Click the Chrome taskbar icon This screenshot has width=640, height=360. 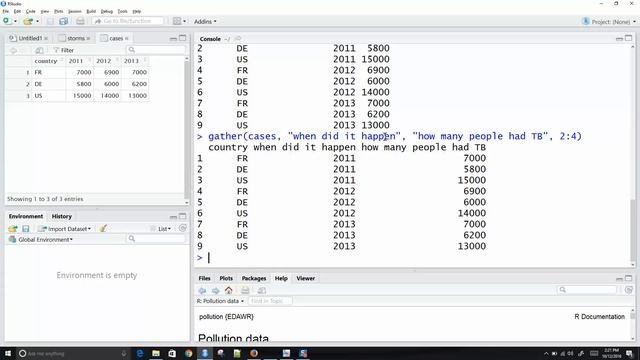pyautogui.click(x=188, y=353)
